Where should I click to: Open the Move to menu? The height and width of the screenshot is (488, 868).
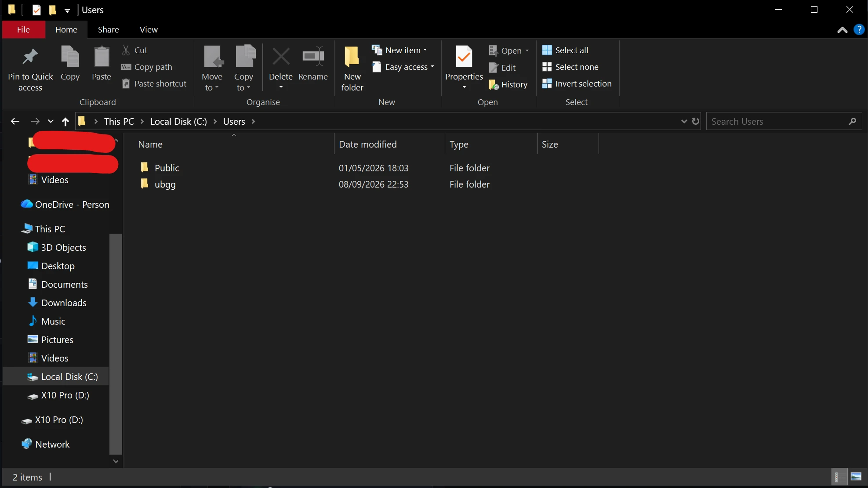click(x=212, y=68)
